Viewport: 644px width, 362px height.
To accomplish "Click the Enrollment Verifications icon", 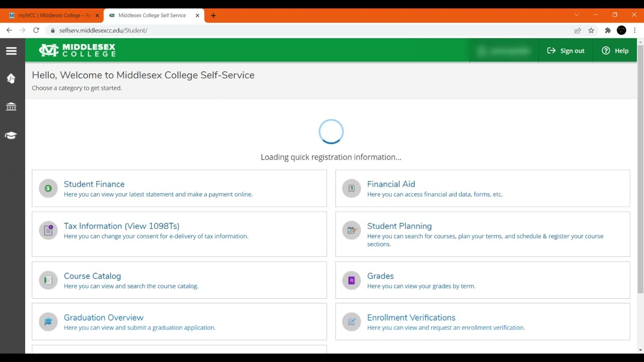I will (x=352, y=322).
